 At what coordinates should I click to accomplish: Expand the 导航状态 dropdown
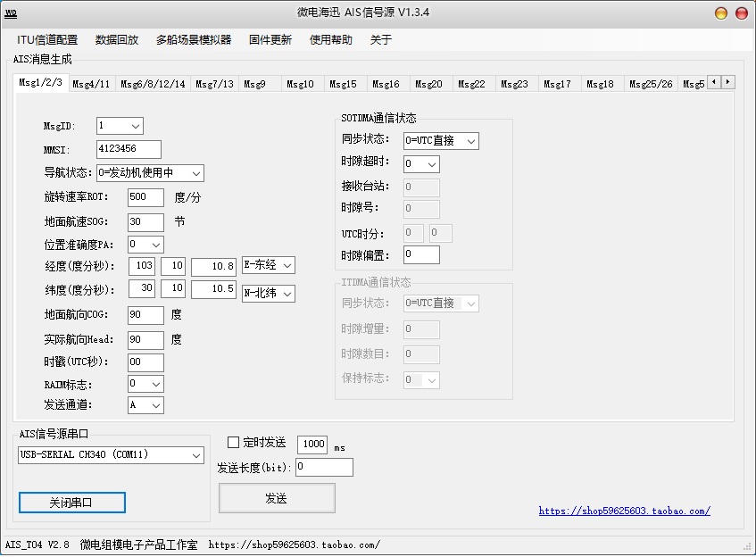point(150,173)
